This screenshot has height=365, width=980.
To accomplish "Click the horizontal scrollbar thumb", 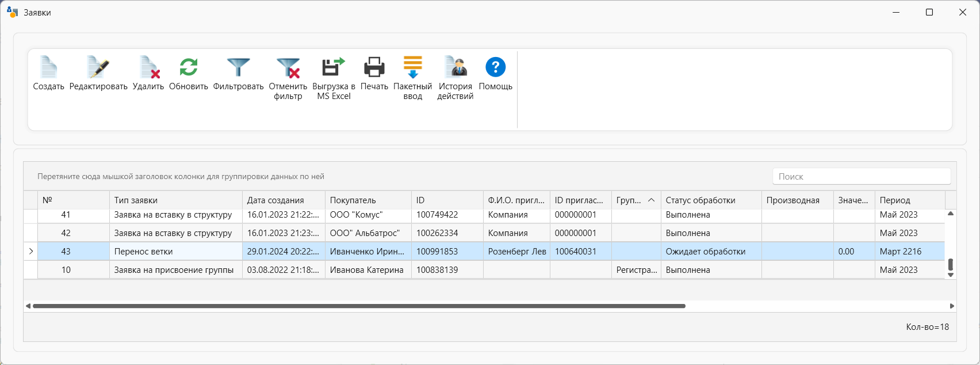I will (x=359, y=306).
